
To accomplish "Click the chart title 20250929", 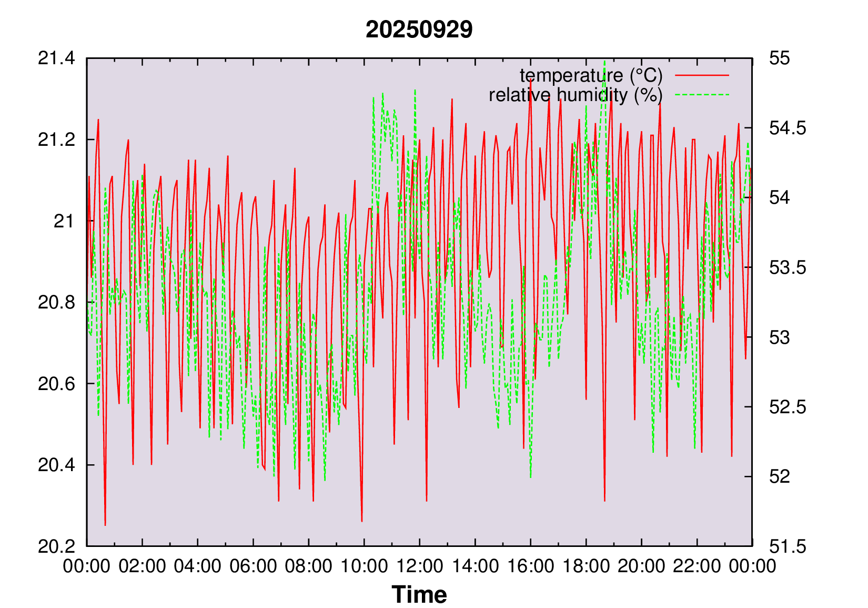I will coord(419,29).
